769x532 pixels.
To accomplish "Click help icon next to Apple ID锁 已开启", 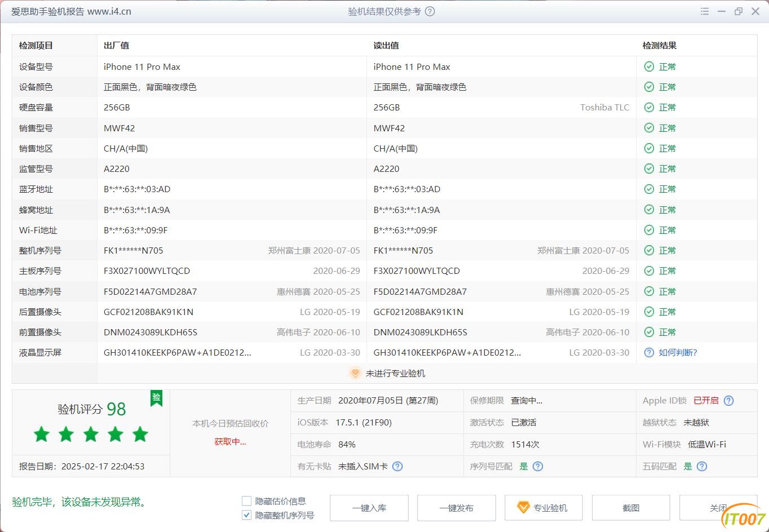I will click(x=728, y=401).
